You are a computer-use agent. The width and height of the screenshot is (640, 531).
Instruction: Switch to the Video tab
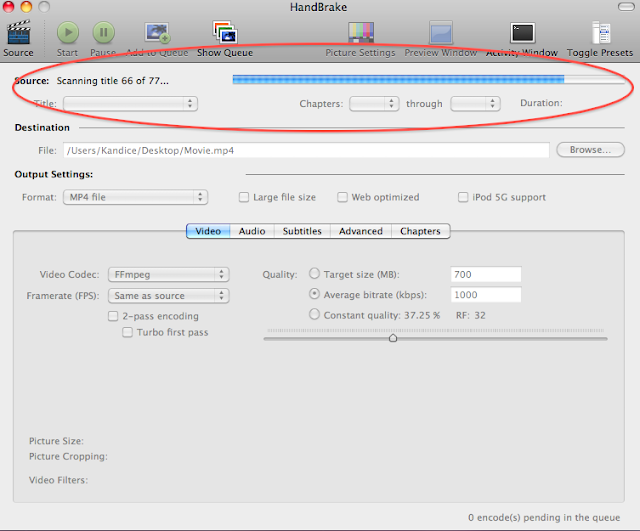pos(208,231)
